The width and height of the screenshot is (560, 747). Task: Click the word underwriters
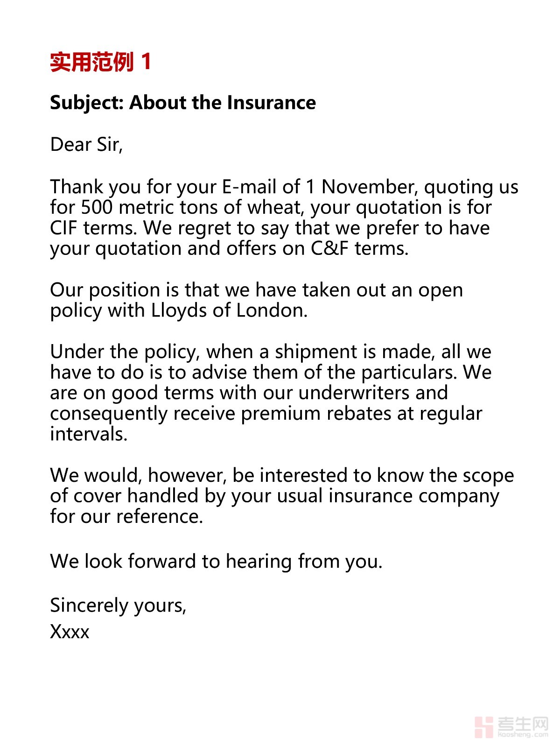pos(354,393)
